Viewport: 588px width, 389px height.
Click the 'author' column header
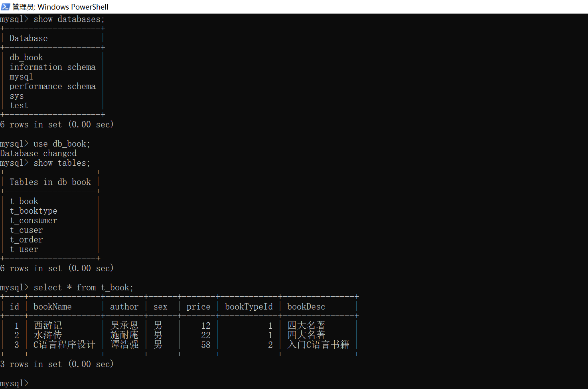click(x=124, y=307)
